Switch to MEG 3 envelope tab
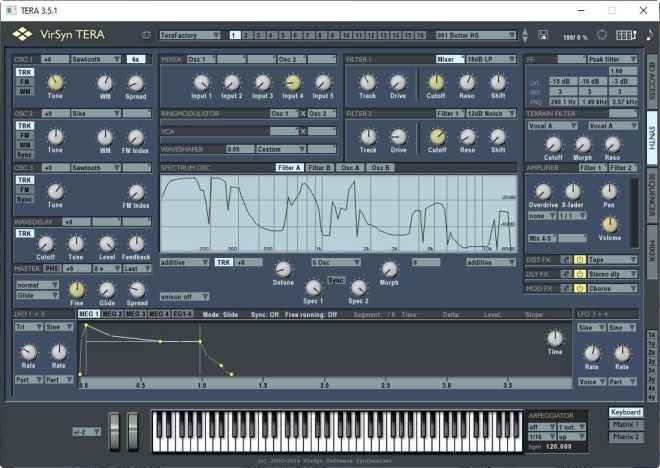 136,314
